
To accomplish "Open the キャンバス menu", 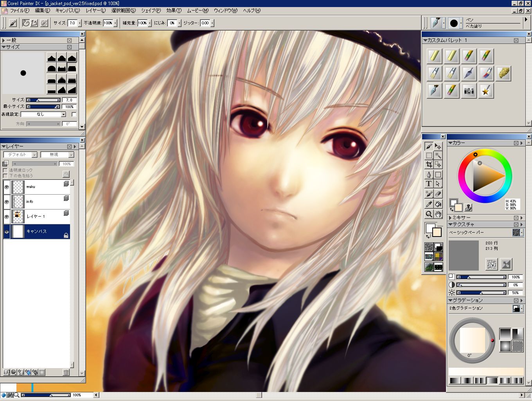I will (x=67, y=11).
